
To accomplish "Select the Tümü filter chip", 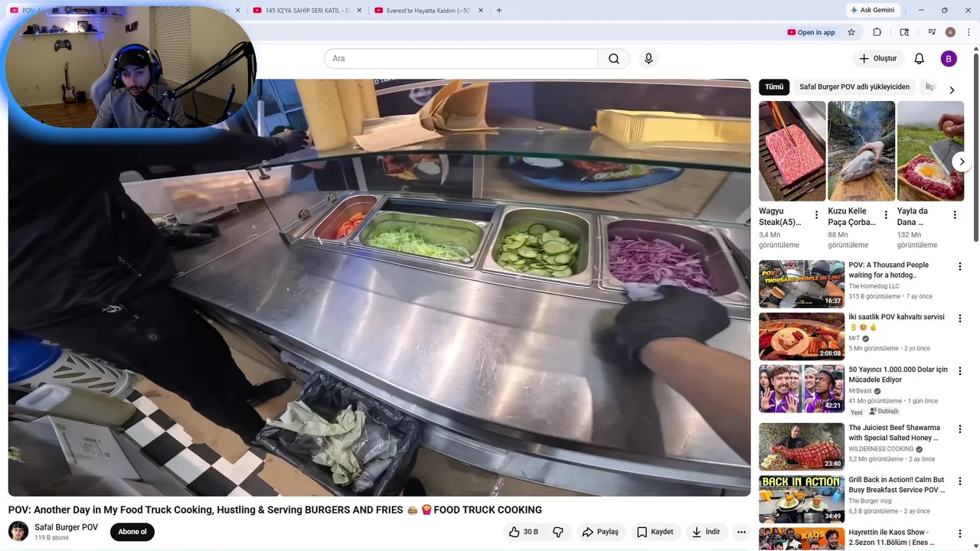I will (x=774, y=86).
